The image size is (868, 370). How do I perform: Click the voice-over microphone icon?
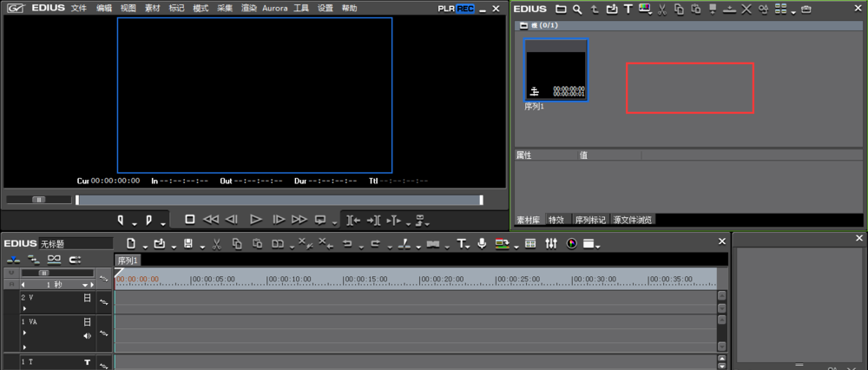[x=483, y=244]
